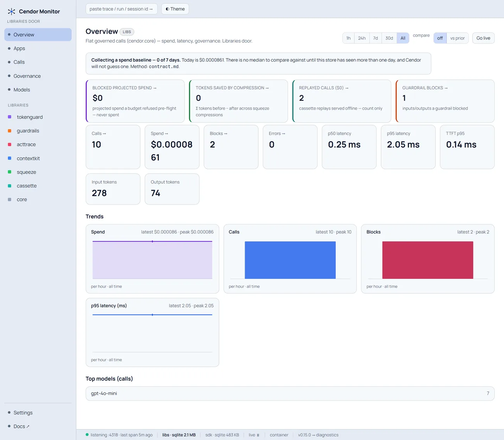Select the gpt-4o-mini top model row
504x440 pixels.
[290, 394]
